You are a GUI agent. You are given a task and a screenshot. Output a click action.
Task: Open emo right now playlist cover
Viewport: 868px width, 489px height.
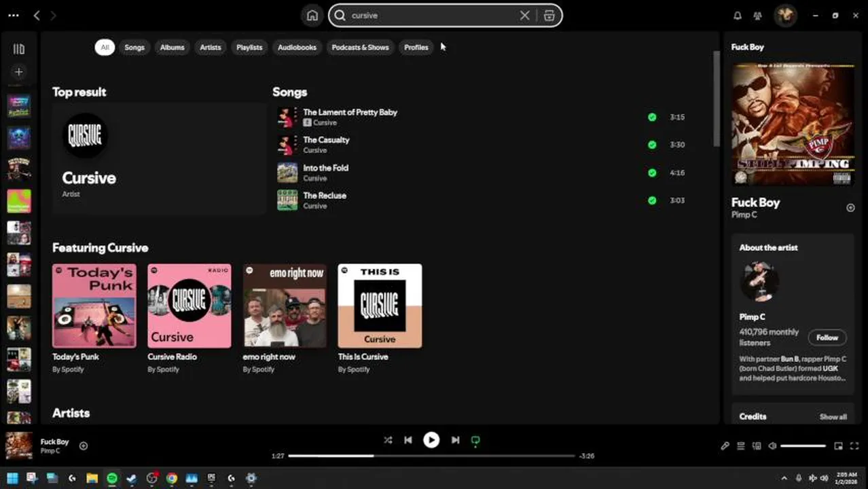(x=285, y=306)
